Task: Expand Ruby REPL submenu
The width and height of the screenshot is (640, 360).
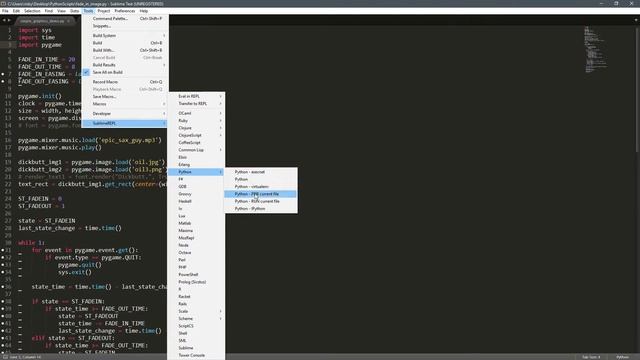Action: click(196, 120)
